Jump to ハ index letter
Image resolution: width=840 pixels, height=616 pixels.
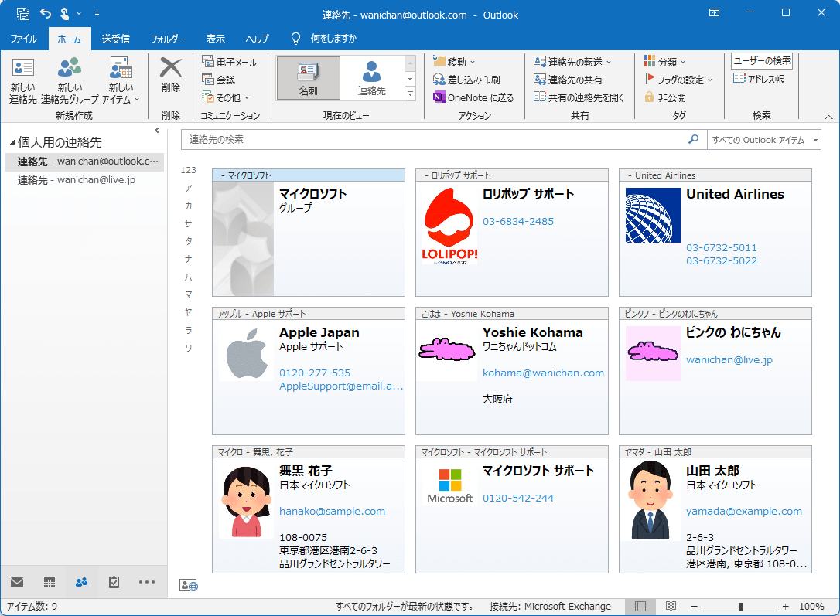pos(189,277)
